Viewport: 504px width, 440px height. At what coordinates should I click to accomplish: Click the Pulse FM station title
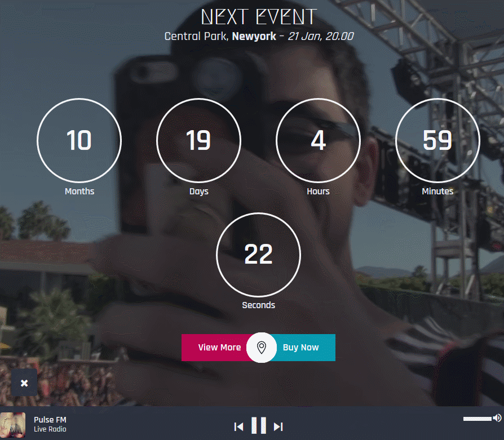tap(50, 420)
